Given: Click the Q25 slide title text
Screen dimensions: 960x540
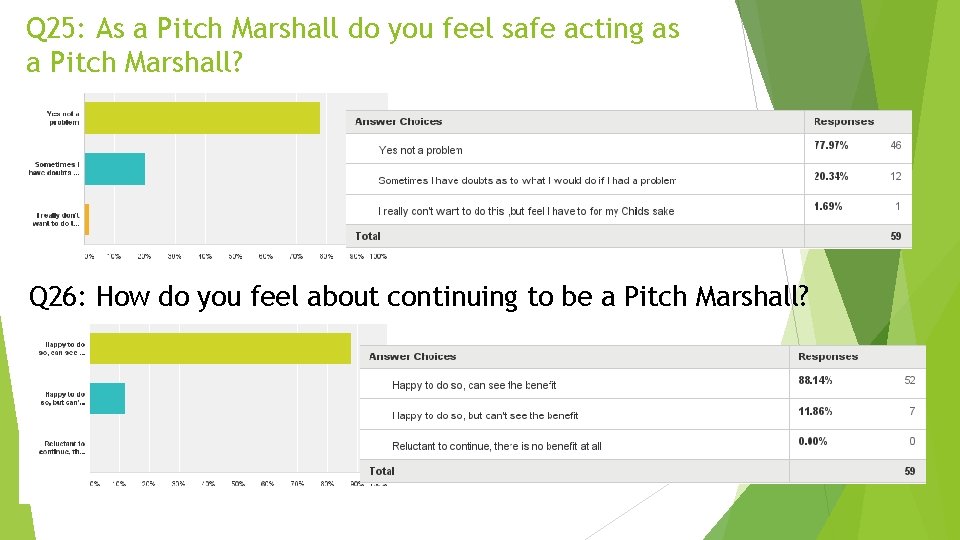Looking at the screenshot, I should (x=353, y=45).
